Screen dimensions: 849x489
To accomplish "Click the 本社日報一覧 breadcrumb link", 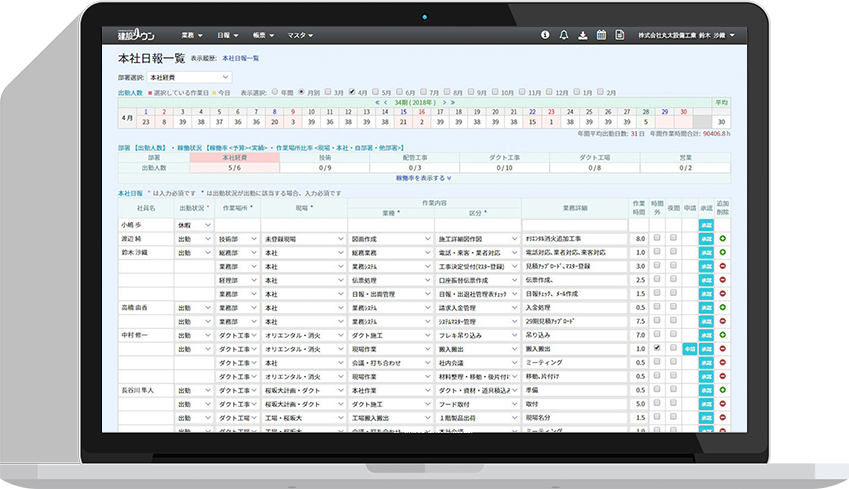I will [x=240, y=58].
